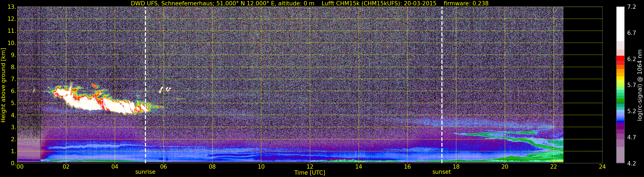Click the colorbar value '4.2'

632,163
